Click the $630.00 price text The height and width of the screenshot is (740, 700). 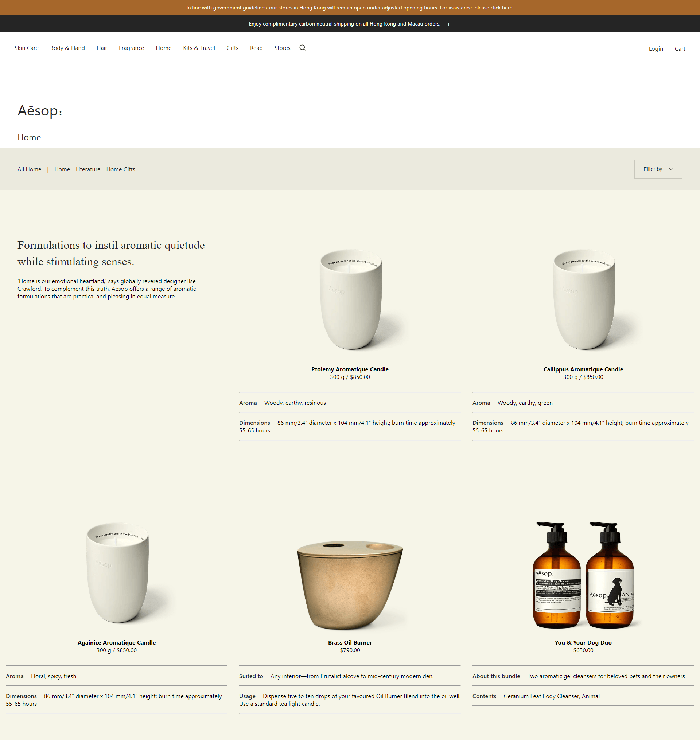pyautogui.click(x=583, y=650)
